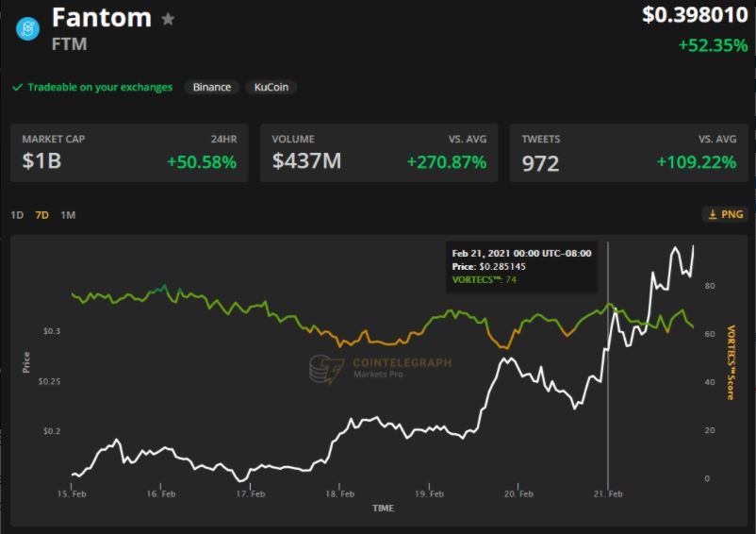This screenshot has height=534, width=756.
Task: Switch chart to 1M timeframe
Action: point(68,215)
